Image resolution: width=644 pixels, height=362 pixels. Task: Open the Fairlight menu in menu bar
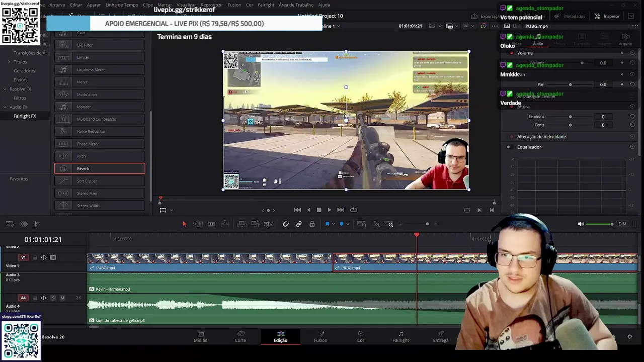266,5
